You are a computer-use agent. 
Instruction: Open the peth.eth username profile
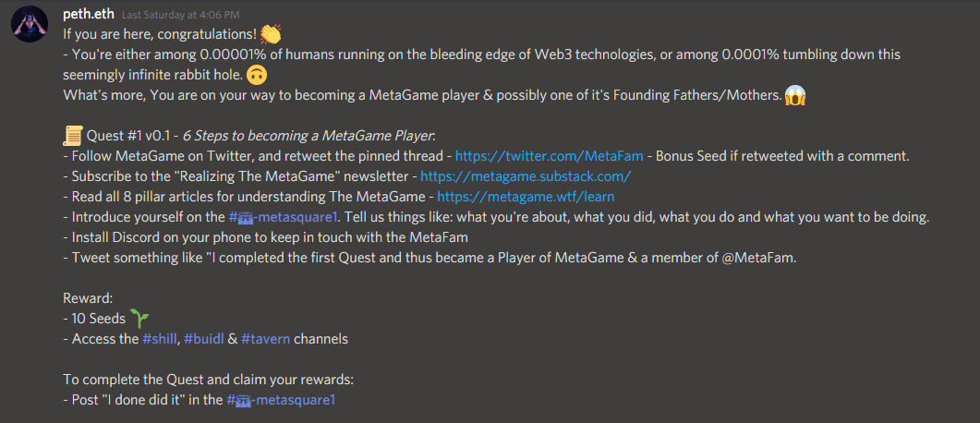coord(89,15)
